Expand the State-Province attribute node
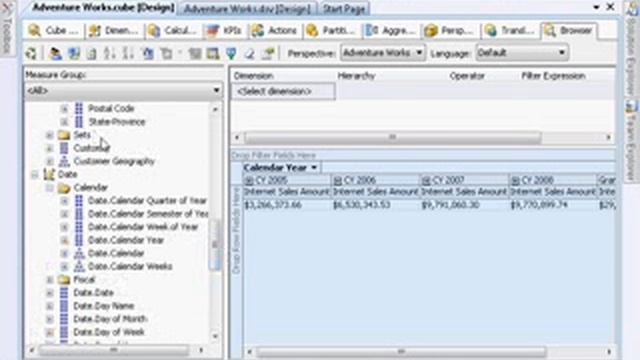 64,122
